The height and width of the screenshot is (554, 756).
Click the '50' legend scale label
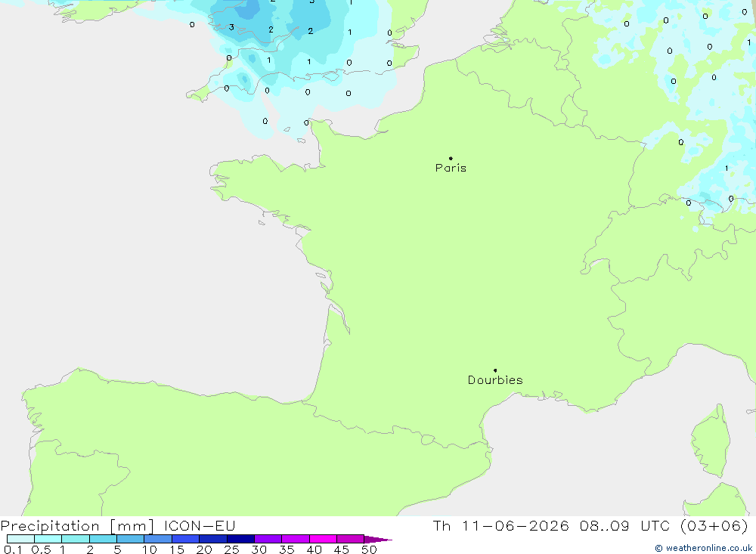point(370,549)
